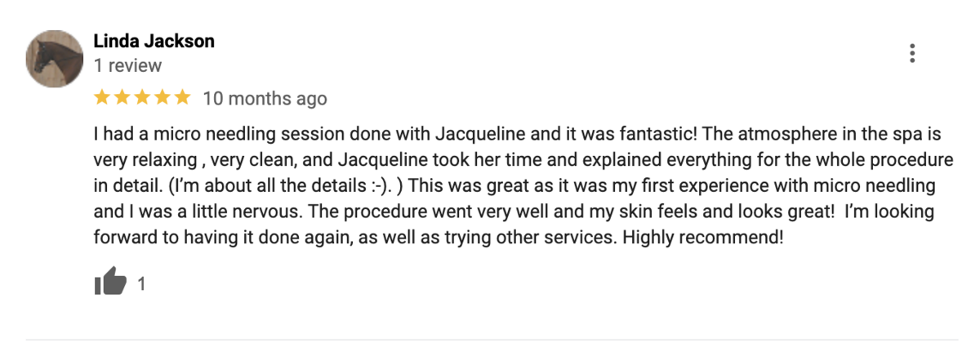This screenshot has width=980, height=352.
Task: Open Linda Jackson's horse profile picture
Action: [x=56, y=59]
